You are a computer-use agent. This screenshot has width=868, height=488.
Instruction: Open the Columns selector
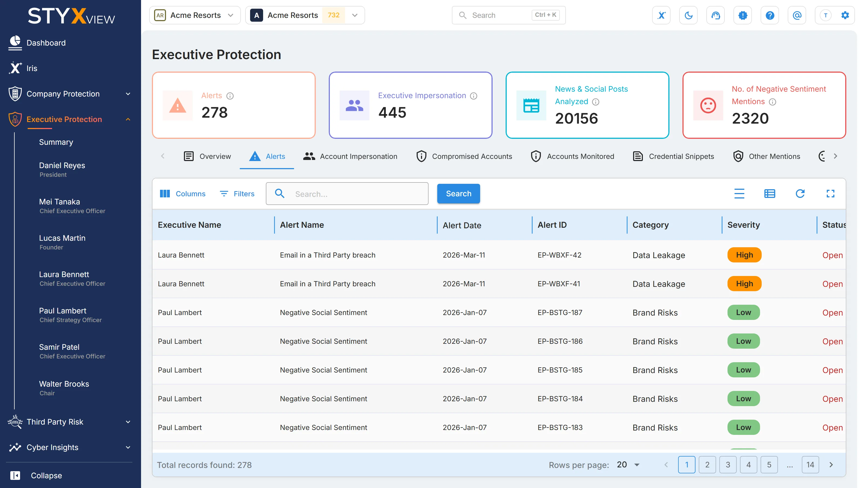point(182,194)
